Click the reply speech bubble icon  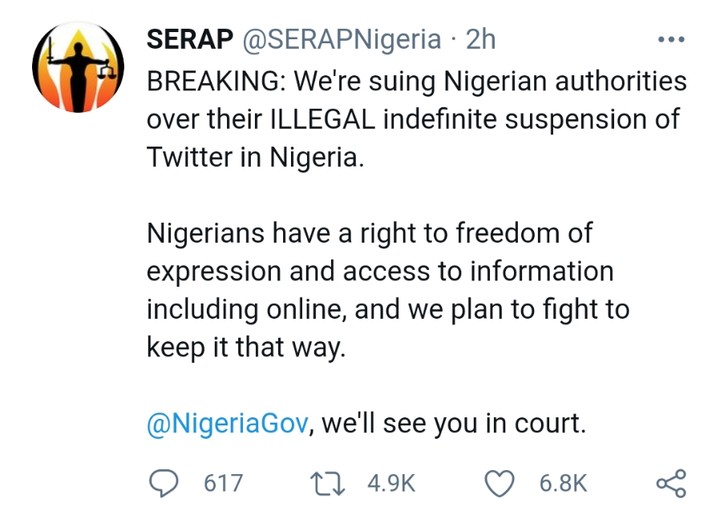point(165,483)
